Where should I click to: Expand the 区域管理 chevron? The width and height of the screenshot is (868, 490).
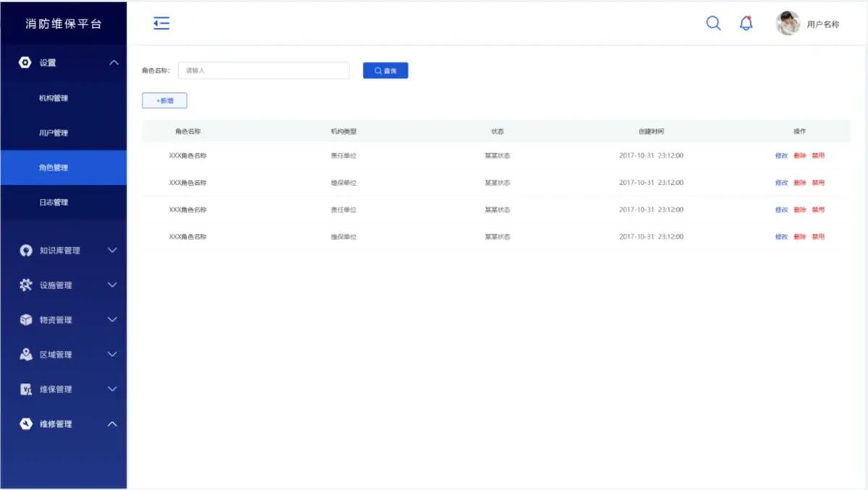[112, 354]
